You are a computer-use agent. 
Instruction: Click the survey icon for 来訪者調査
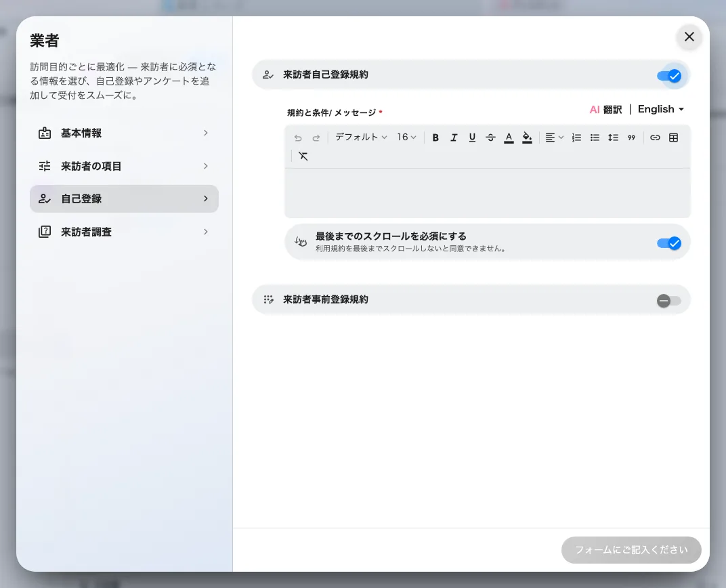click(45, 232)
